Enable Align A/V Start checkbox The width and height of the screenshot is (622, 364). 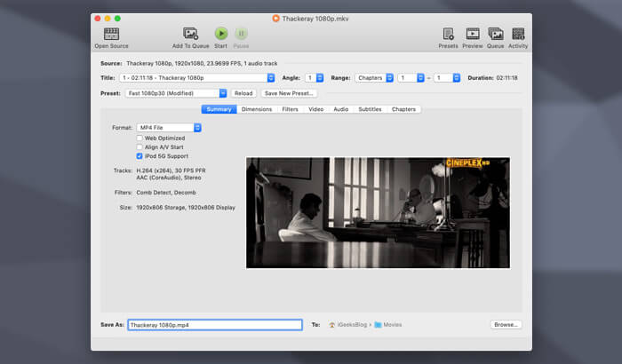pos(140,147)
